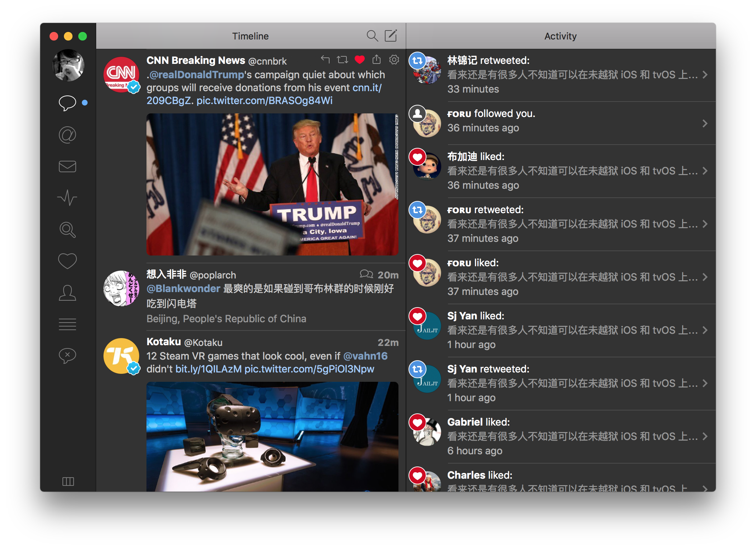
Task: Expand the FORU followed you entry chevron
Action: point(705,123)
